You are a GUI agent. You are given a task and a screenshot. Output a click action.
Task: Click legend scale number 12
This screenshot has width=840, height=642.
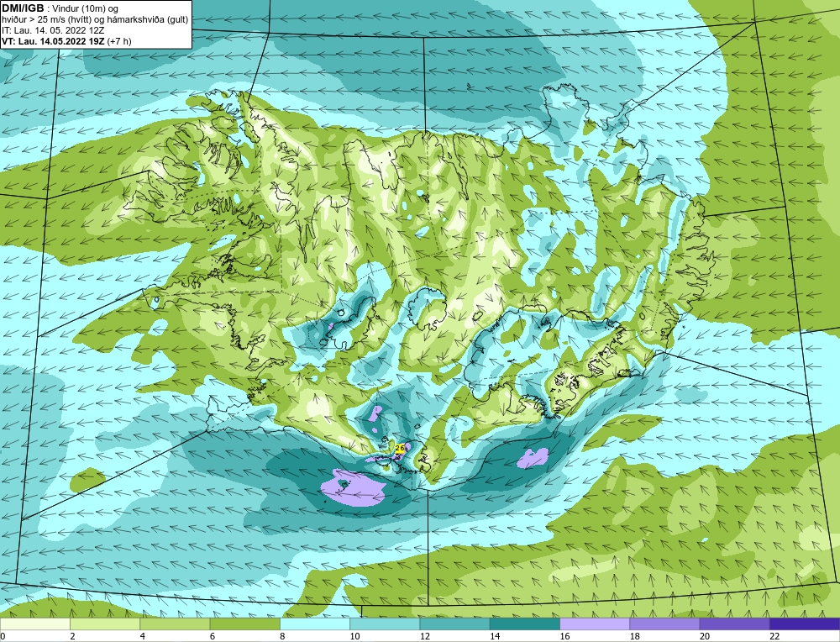pos(424,636)
